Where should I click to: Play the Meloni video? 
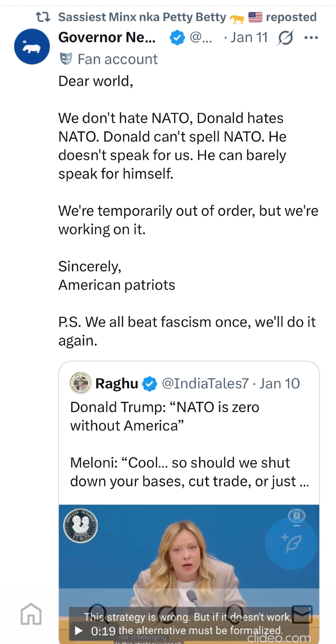point(79,630)
